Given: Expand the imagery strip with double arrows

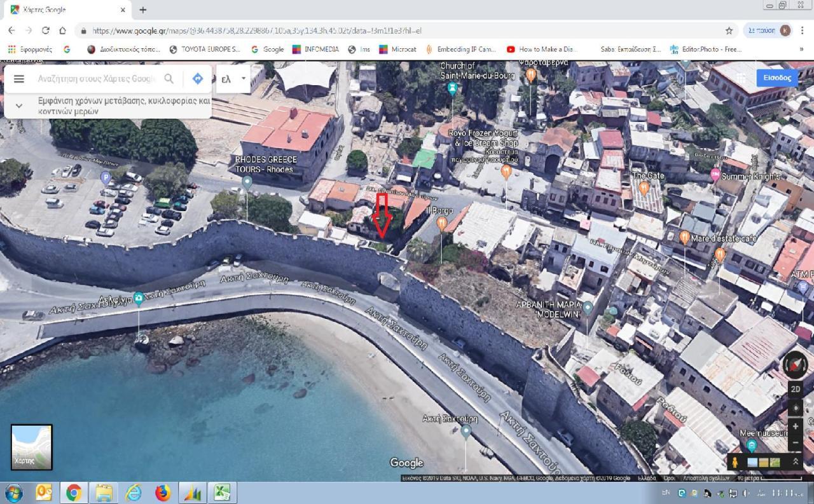Looking at the screenshot, I should click(x=795, y=462).
